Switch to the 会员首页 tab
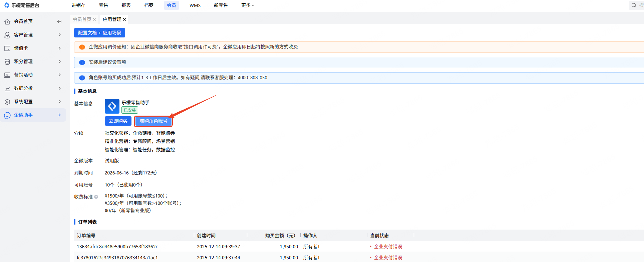Screen dimensions: 644x262 (82, 19)
